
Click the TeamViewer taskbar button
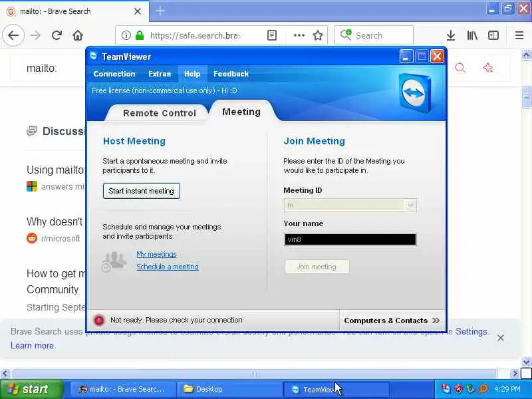(x=336, y=390)
